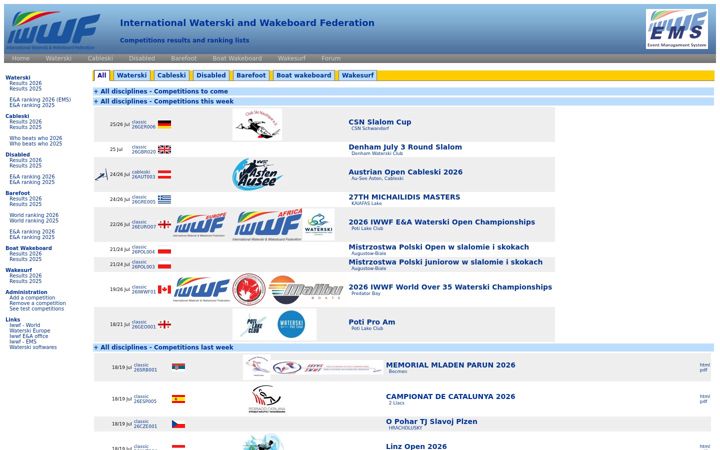Click the German flag for CSN Slalom Cup
This screenshot has height=450, width=720.
pos(164,124)
